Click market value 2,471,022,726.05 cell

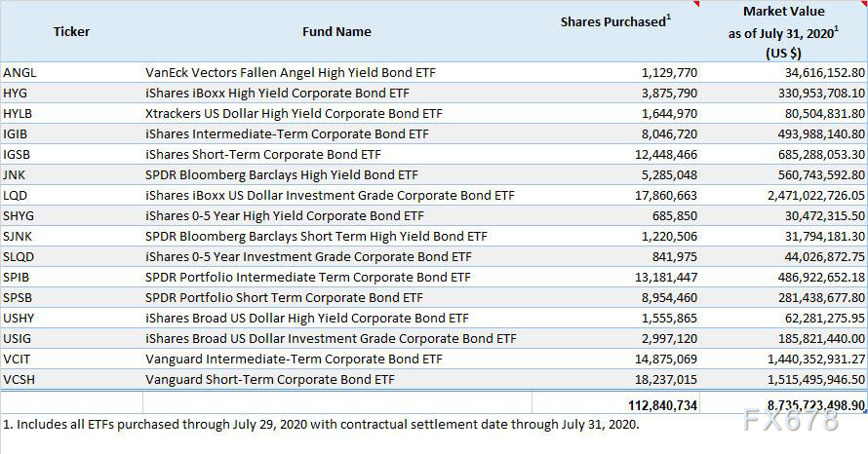pyautogui.click(x=783, y=195)
